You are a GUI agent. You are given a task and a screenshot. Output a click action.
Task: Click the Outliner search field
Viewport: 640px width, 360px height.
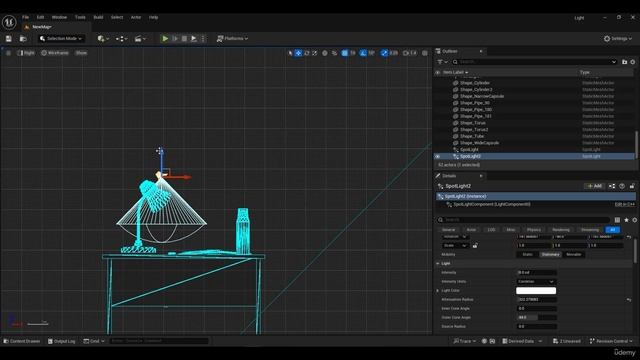click(x=535, y=62)
